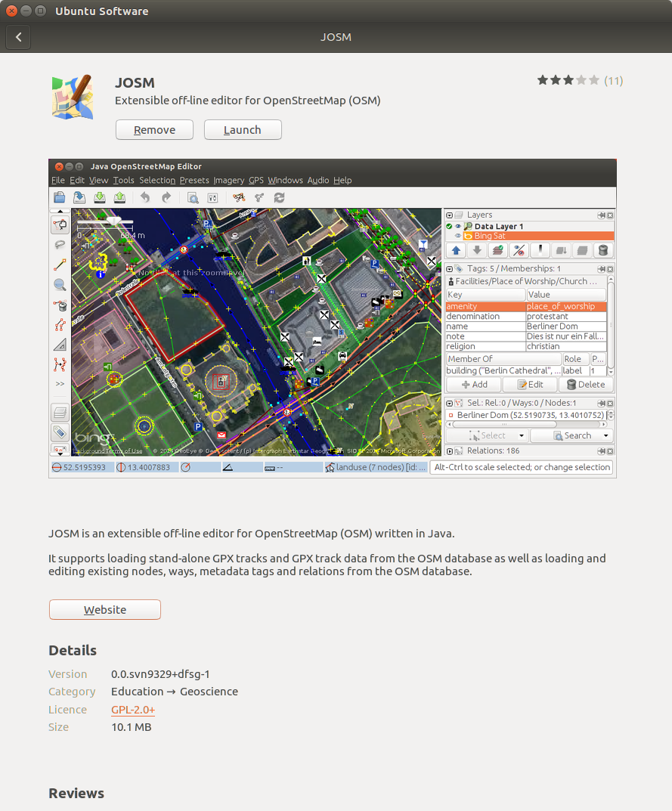Click the Redo arrow in JOSM toolbar
This screenshot has width=672, height=811.
coord(166,197)
